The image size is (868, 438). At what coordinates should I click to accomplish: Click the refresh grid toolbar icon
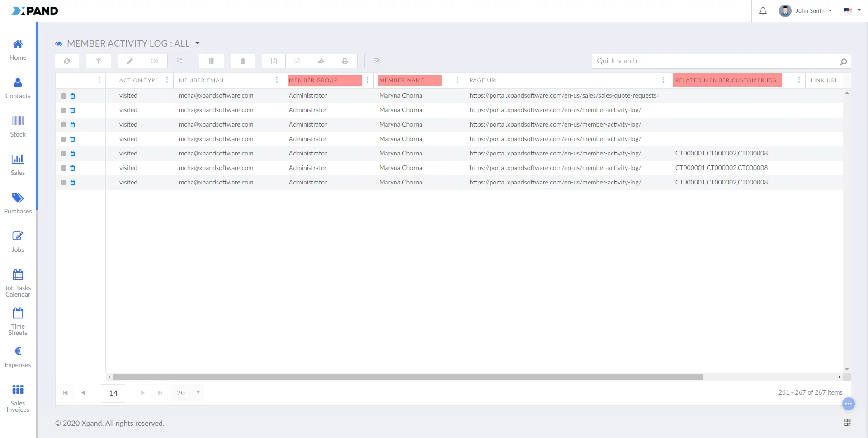point(67,61)
